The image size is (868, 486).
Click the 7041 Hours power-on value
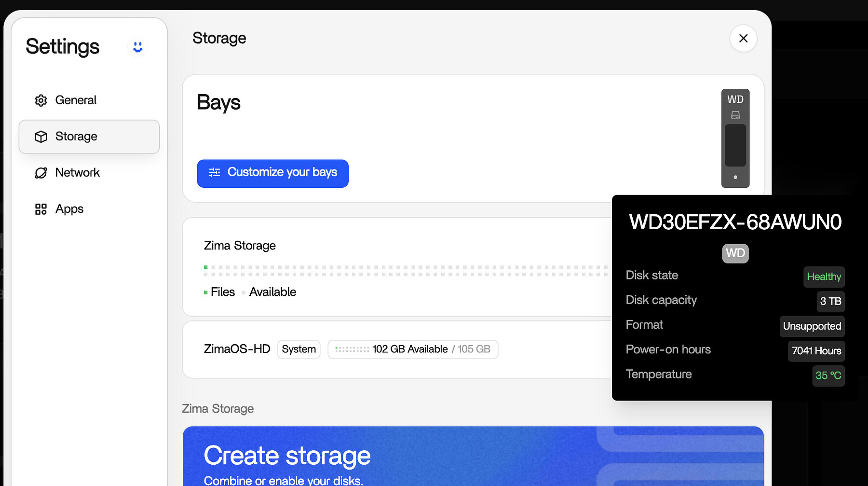click(816, 351)
